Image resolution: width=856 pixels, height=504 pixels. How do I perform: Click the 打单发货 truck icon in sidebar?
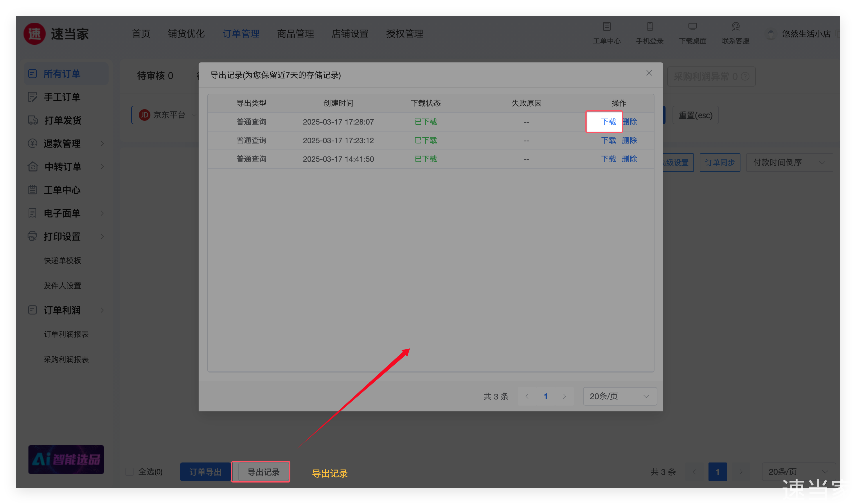click(x=33, y=120)
